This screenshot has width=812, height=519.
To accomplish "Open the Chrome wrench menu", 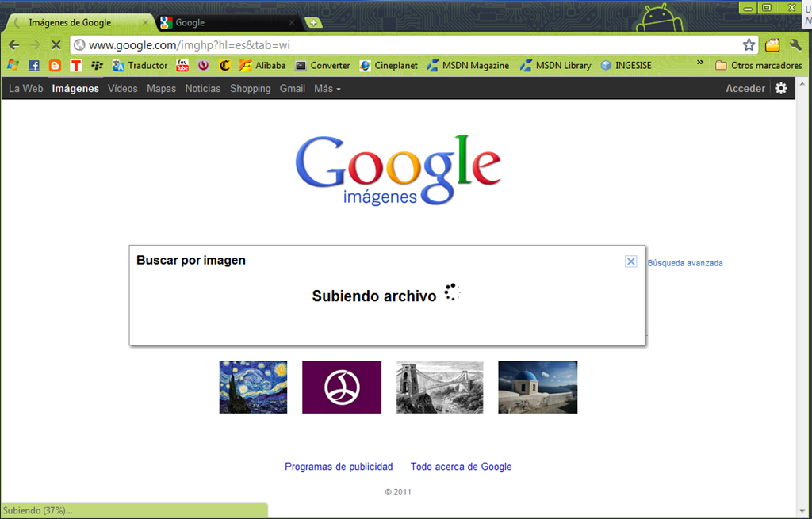I will pyautogui.click(x=795, y=45).
